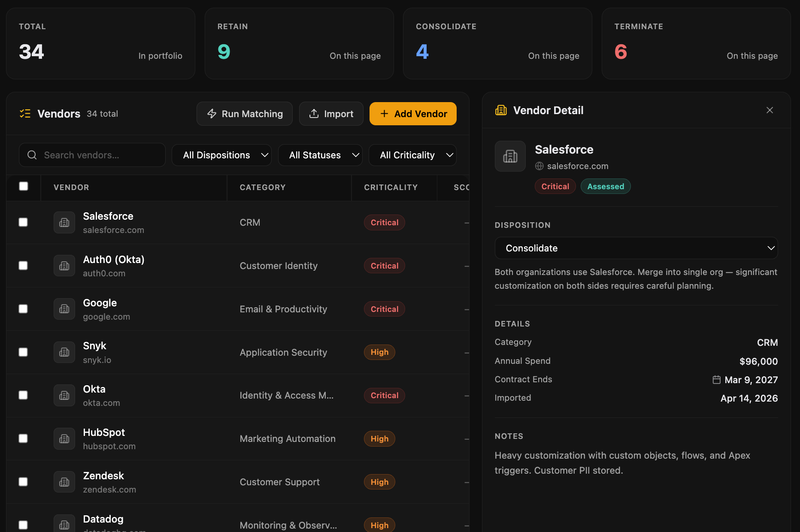Click the Salesforce row building icon

tap(64, 223)
